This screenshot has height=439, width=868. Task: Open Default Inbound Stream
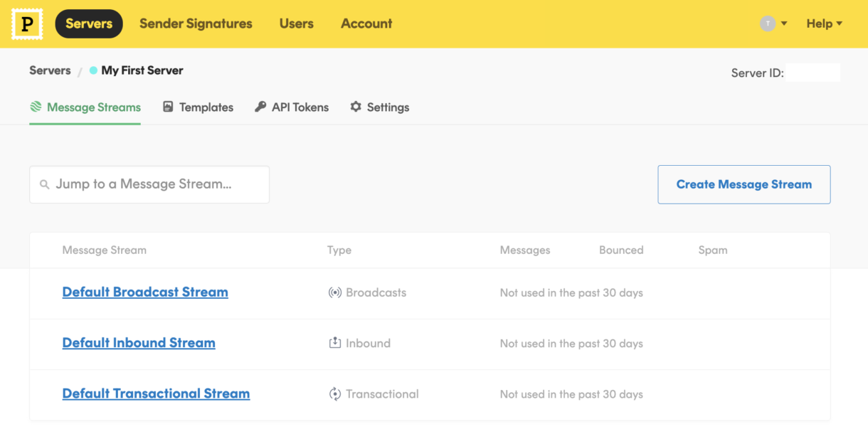point(139,343)
